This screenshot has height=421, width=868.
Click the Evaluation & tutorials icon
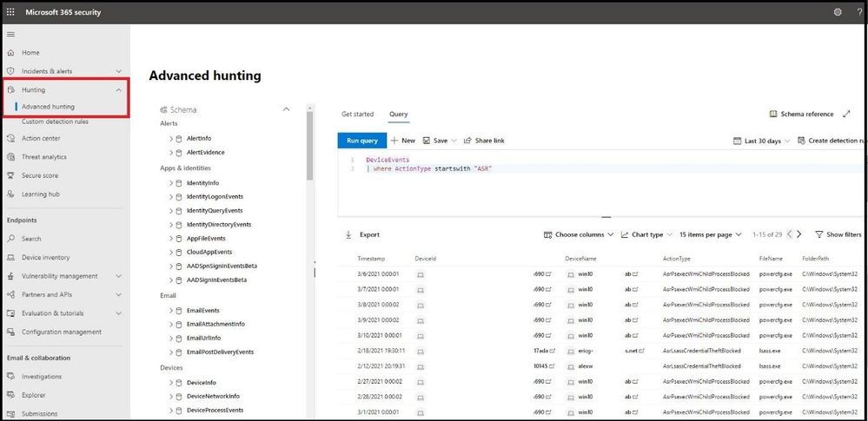coord(10,313)
